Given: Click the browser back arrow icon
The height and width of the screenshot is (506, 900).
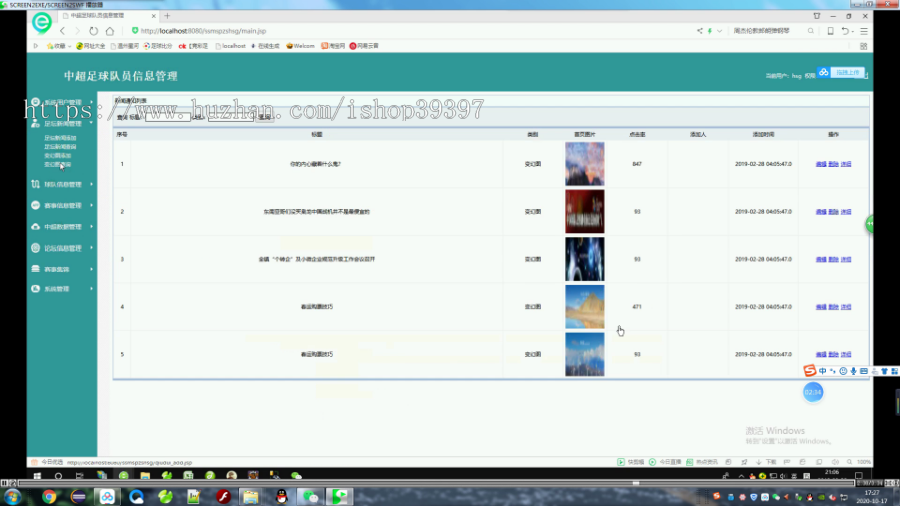Looking at the screenshot, I should tap(63, 31).
